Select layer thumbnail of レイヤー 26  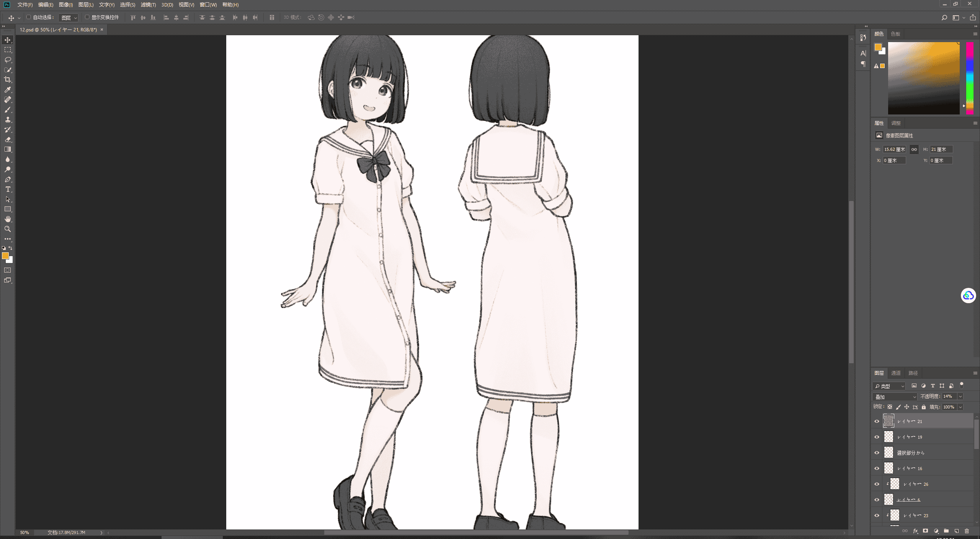tap(895, 484)
